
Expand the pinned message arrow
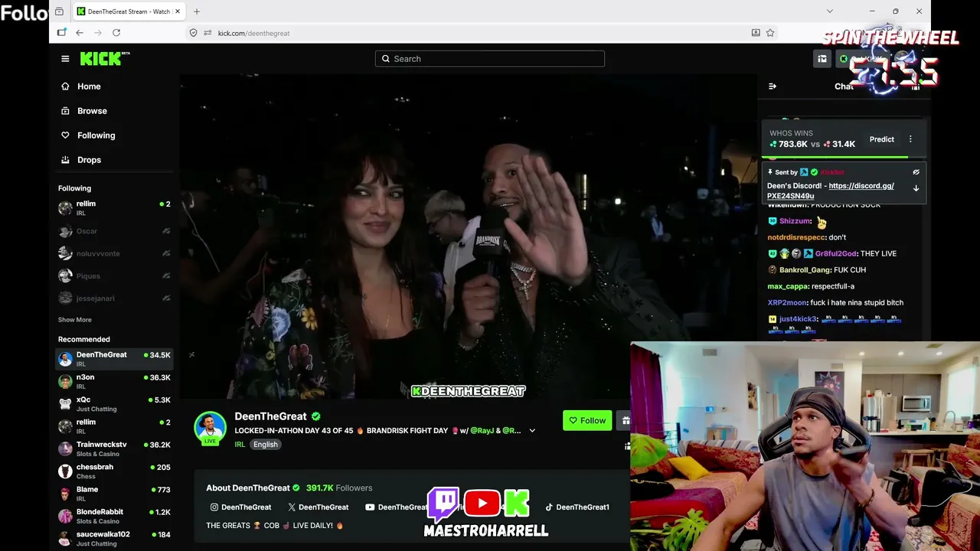coord(916,188)
